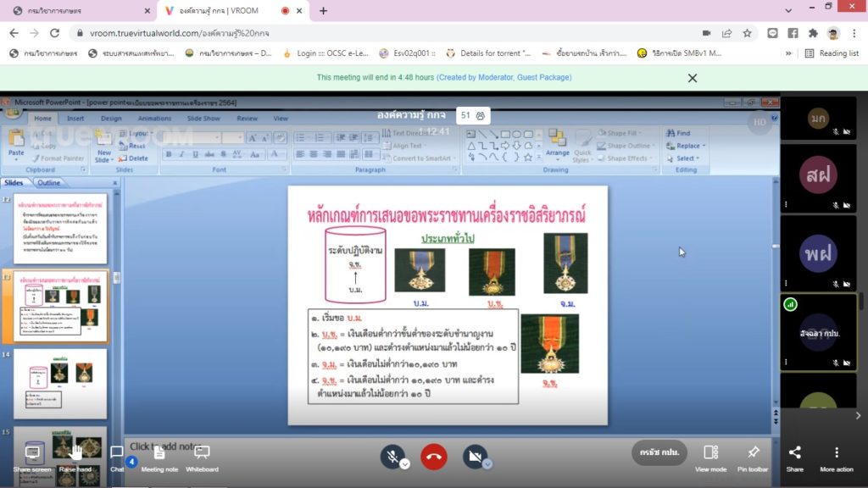Open the Chrome three-dot menu
The image size is (868, 488).
click(x=854, y=33)
